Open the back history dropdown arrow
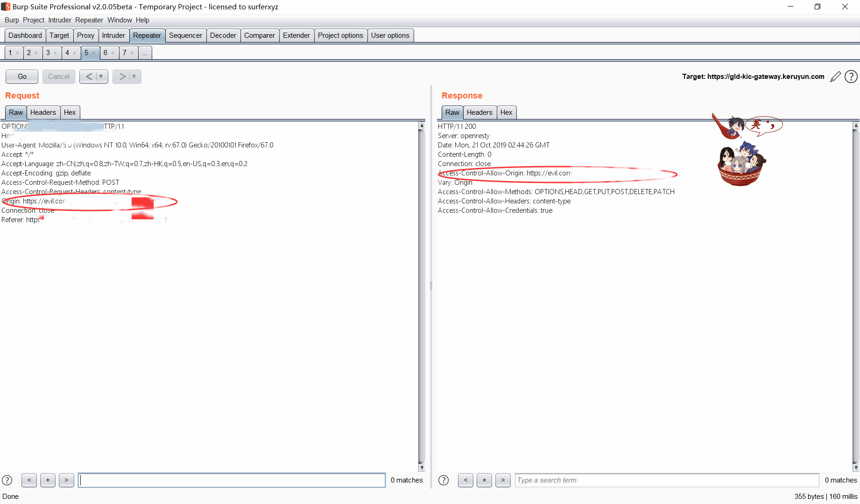Image resolution: width=860 pixels, height=504 pixels. pos(101,77)
